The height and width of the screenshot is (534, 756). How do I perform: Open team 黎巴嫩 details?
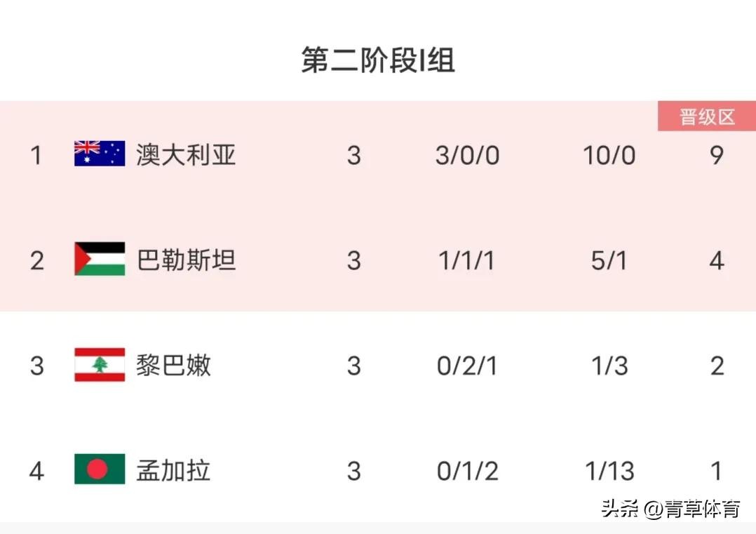(x=173, y=366)
